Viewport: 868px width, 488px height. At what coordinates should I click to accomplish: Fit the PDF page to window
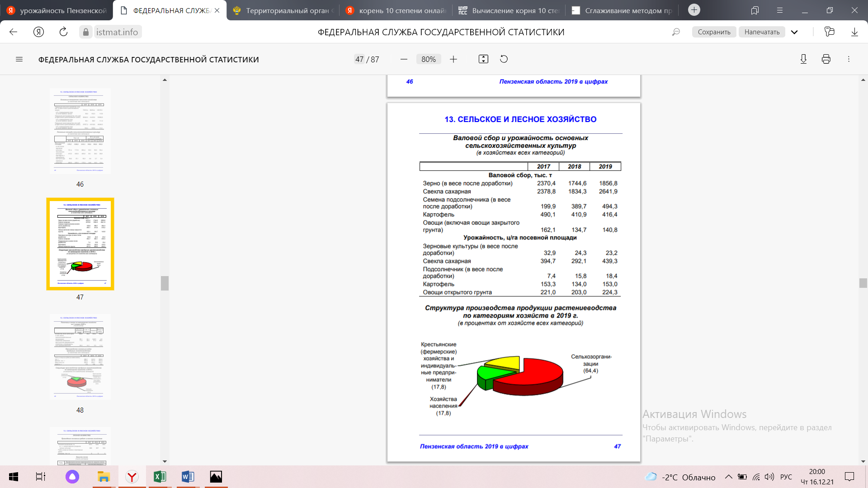pos(483,59)
